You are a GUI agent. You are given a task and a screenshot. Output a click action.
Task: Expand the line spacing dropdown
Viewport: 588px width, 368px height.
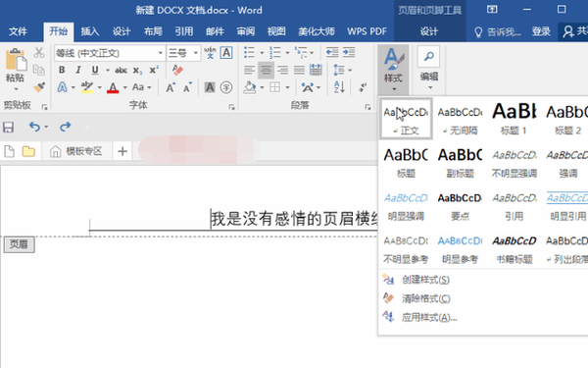(350, 71)
